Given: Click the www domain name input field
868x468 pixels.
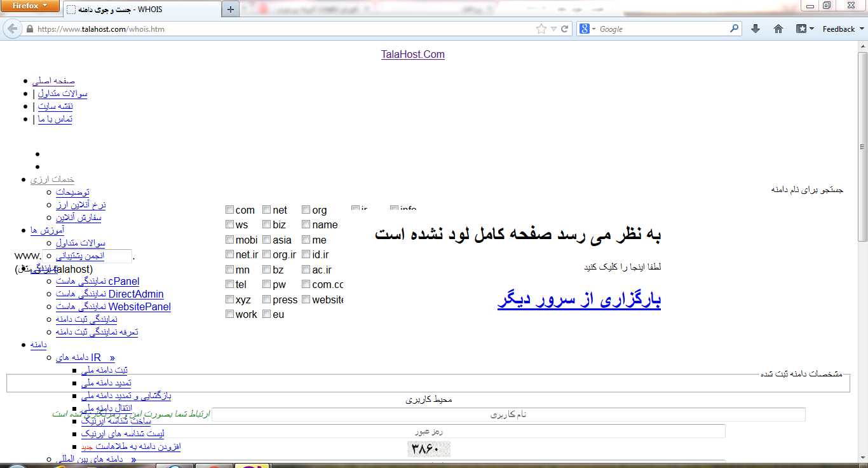Looking at the screenshot, I should click(88, 256).
